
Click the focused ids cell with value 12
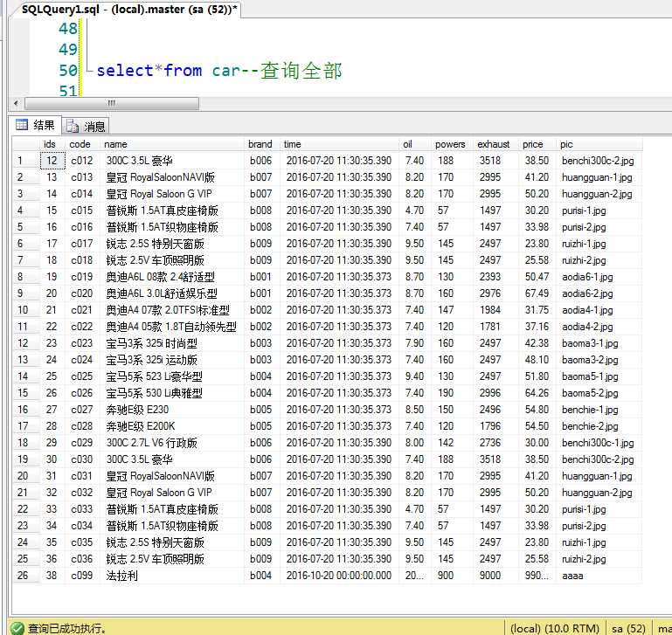click(52, 161)
